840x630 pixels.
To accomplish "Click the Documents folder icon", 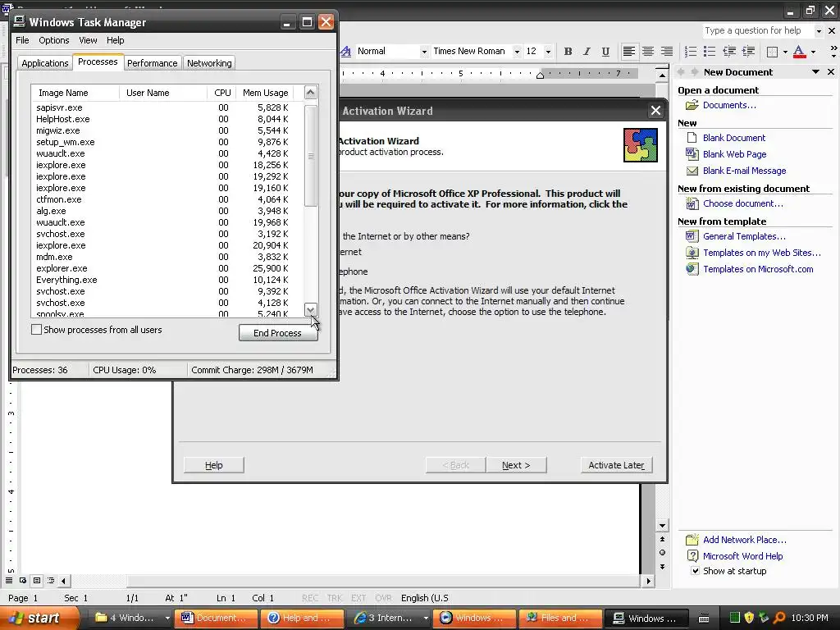I will [692, 105].
